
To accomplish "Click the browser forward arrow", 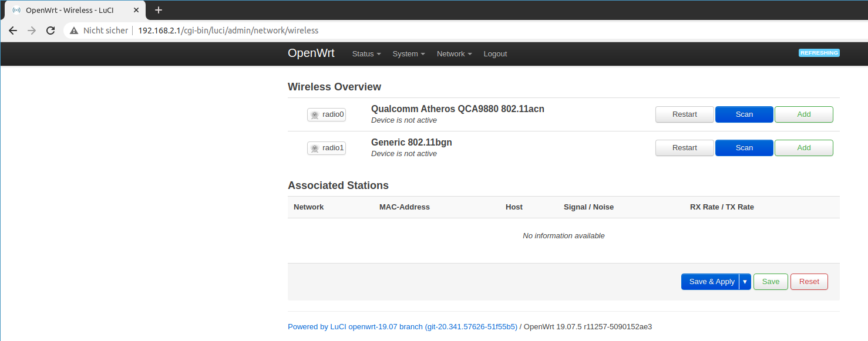I will pyautogui.click(x=32, y=31).
